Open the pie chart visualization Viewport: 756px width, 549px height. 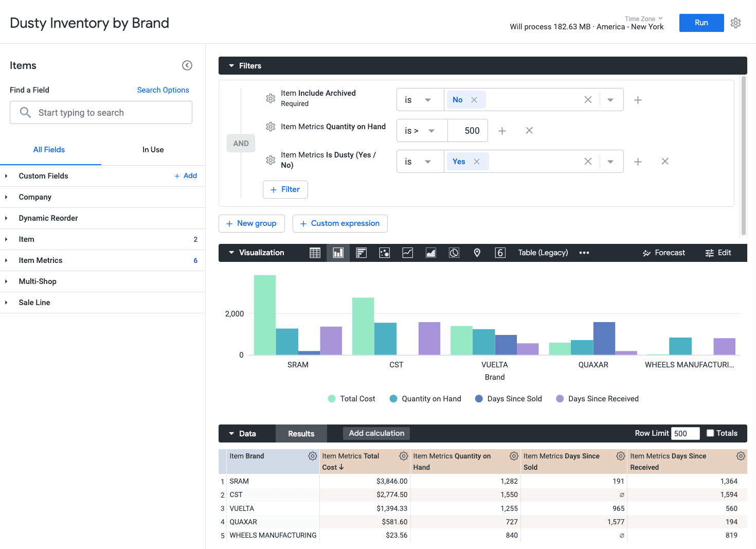tap(454, 253)
